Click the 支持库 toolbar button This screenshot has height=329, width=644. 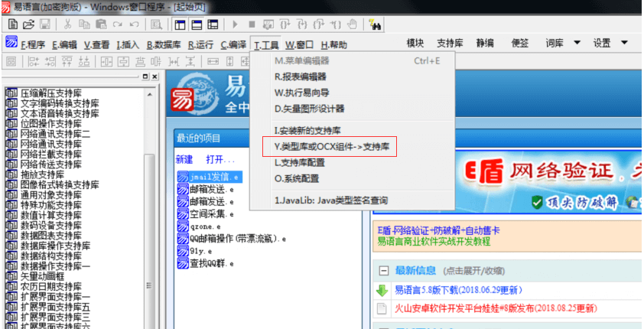[x=450, y=43]
